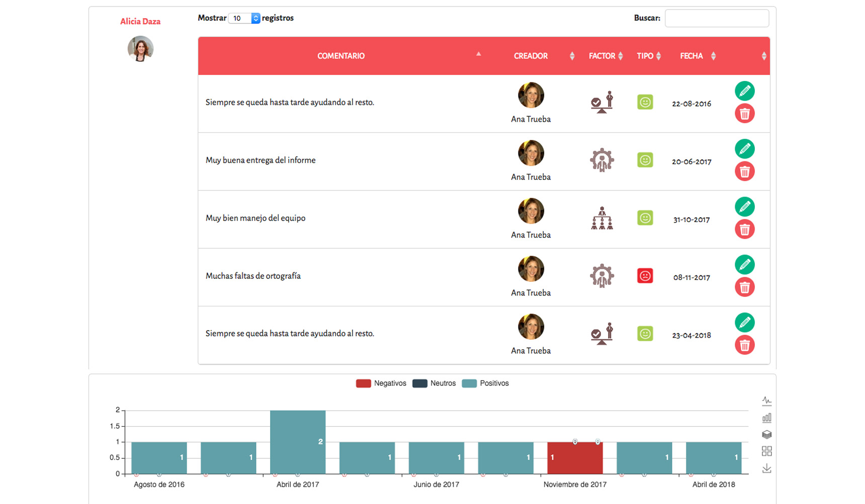Click Alicia Daza's profile photo
This screenshot has height=504, width=865.
(140, 49)
